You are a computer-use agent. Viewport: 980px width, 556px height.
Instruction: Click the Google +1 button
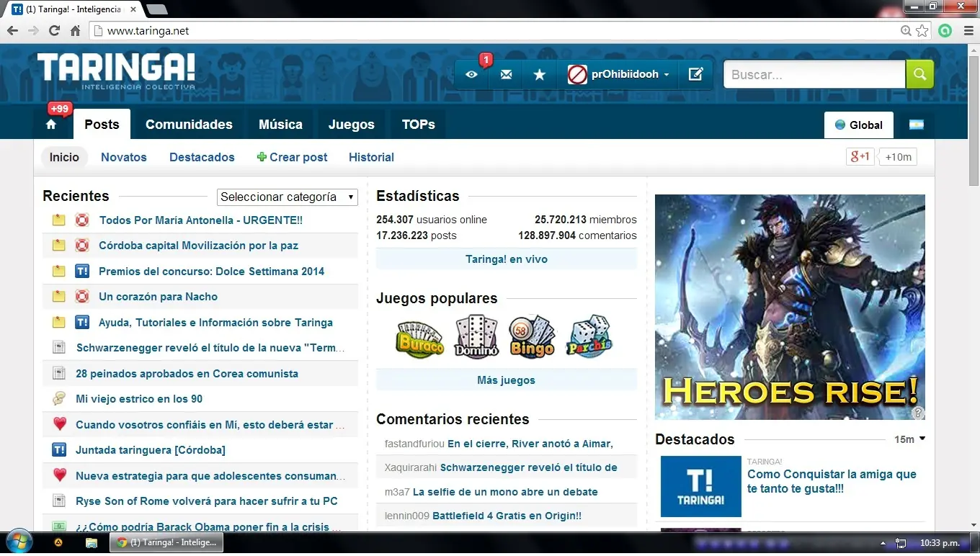[860, 157]
